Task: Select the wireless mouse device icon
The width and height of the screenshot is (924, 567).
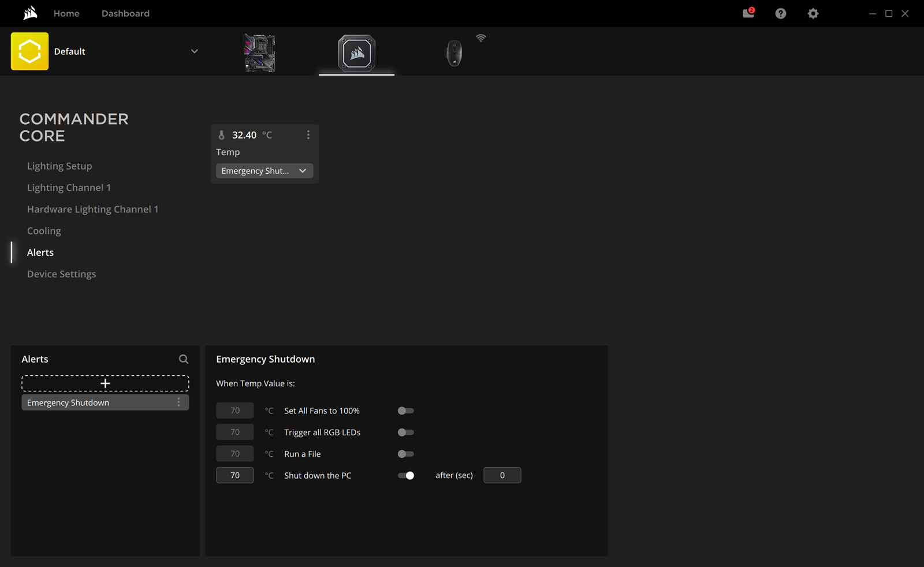Action: [454, 53]
